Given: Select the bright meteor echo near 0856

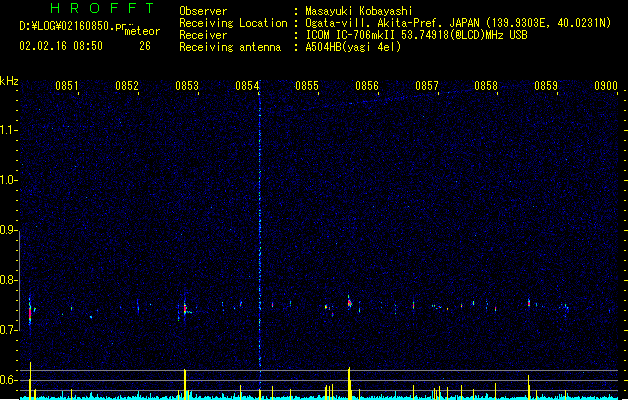Looking at the screenshot, I should click(x=349, y=303).
